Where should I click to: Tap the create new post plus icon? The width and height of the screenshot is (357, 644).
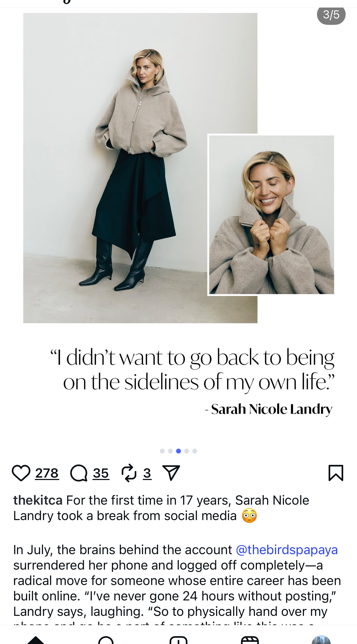point(178,640)
